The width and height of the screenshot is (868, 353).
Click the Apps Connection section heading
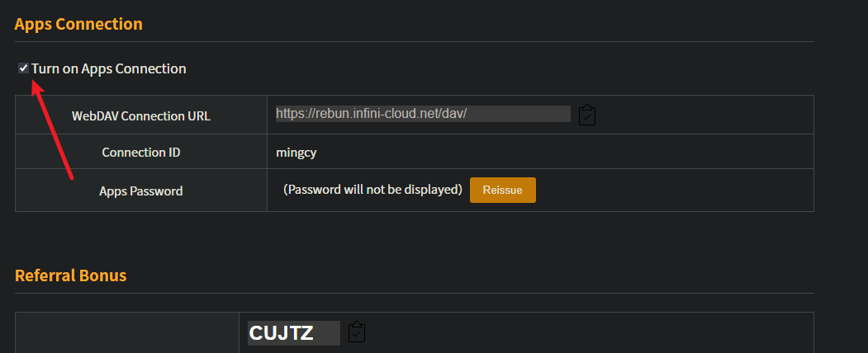[78, 24]
